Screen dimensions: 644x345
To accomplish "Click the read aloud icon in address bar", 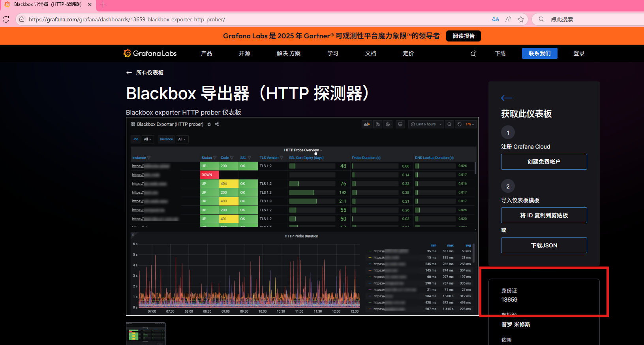I will click(x=508, y=19).
